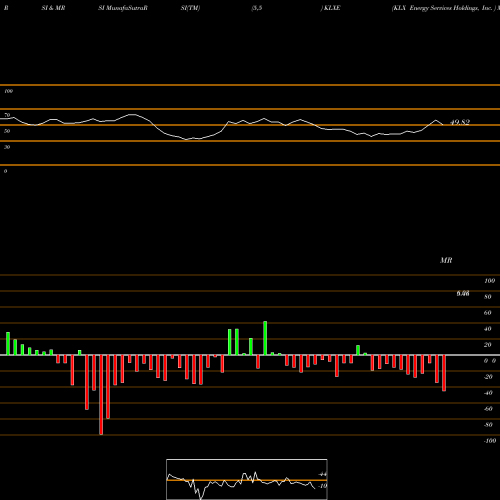
Task: Click the 'SI(TM)' header text
Action: (190, 8)
